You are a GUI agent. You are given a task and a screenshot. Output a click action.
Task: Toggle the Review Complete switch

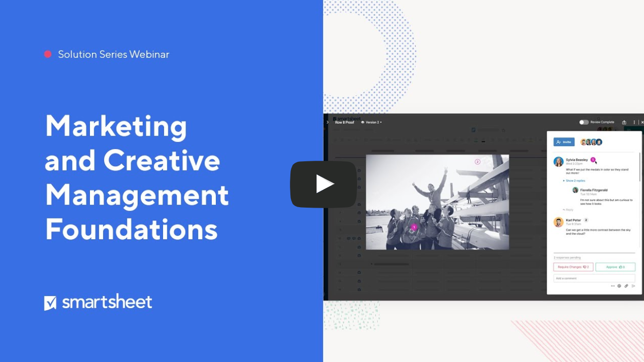coord(584,122)
